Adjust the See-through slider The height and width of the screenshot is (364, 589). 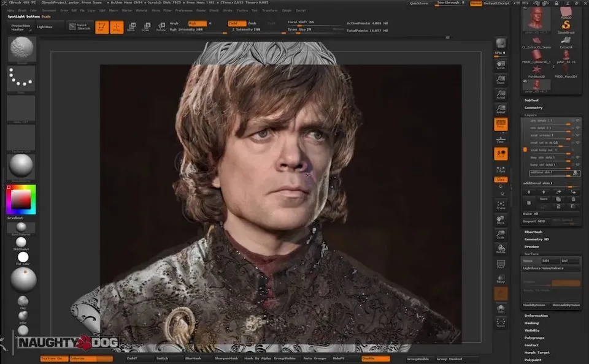coord(450,3)
